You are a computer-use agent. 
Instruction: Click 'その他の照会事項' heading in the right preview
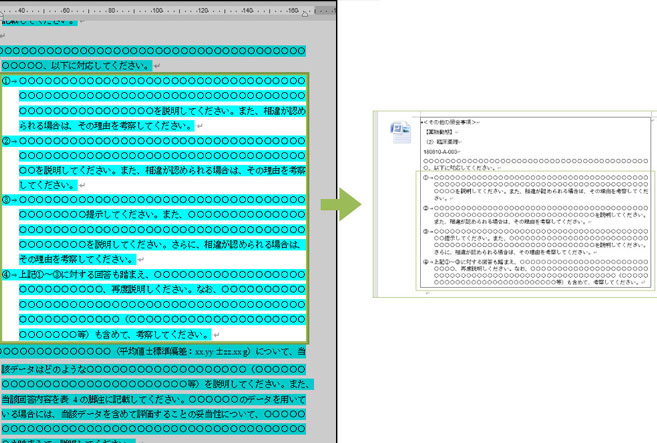[450, 121]
